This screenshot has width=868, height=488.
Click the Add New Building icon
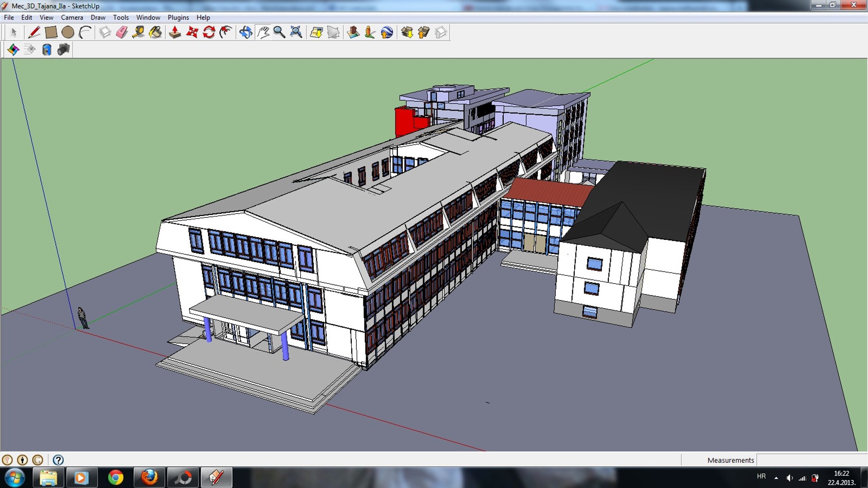tap(353, 33)
